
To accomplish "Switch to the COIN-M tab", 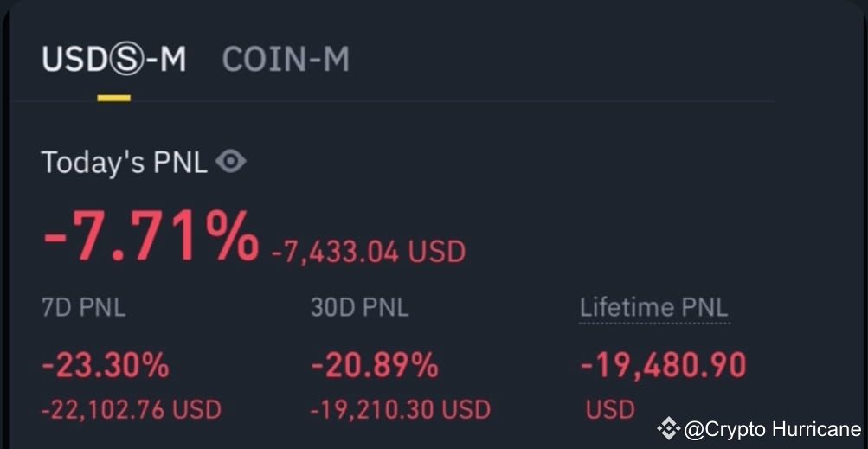I will (x=286, y=59).
